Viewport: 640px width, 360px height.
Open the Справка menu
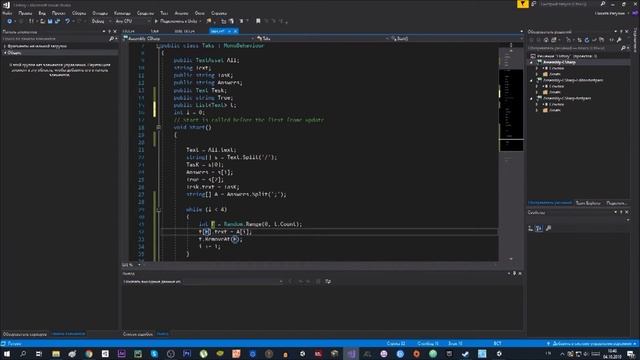[x=219, y=13]
